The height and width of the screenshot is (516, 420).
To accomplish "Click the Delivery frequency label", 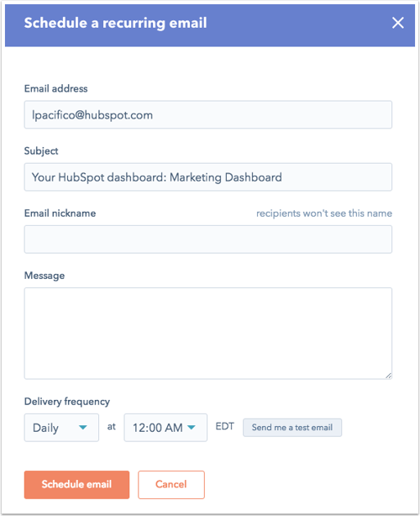I will coord(67,402).
